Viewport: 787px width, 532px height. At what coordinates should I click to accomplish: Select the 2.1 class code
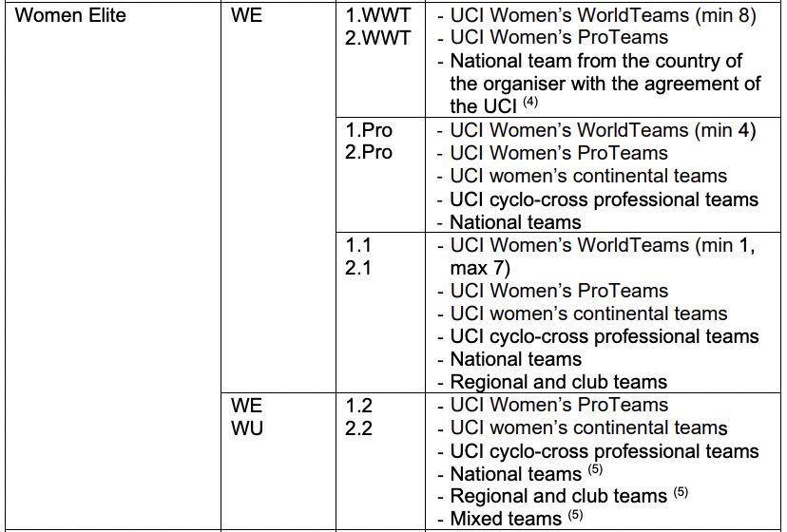pyautogui.click(x=359, y=268)
